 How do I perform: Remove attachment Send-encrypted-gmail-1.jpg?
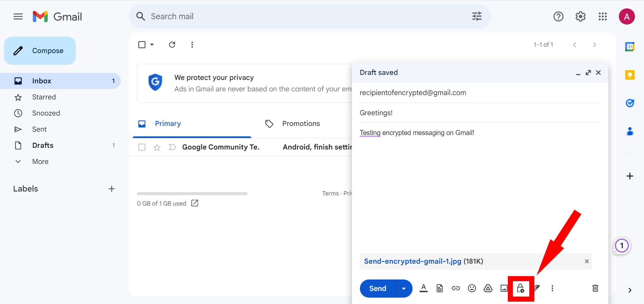(x=587, y=261)
